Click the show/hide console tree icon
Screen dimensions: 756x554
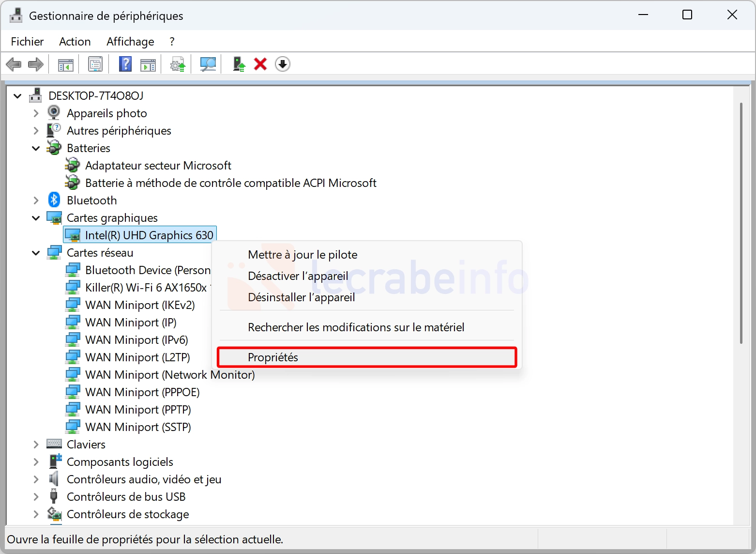[x=66, y=64]
